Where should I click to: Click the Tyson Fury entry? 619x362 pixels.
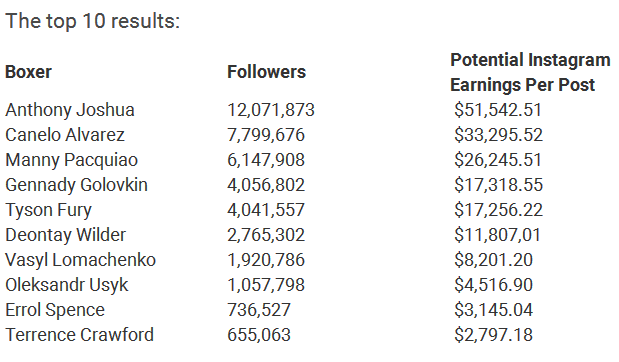[48, 210]
